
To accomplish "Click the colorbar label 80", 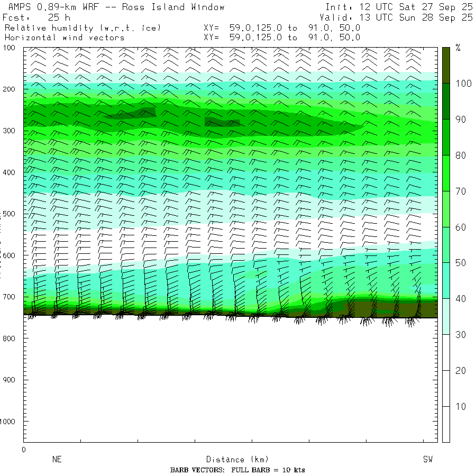I will [x=461, y=155].
